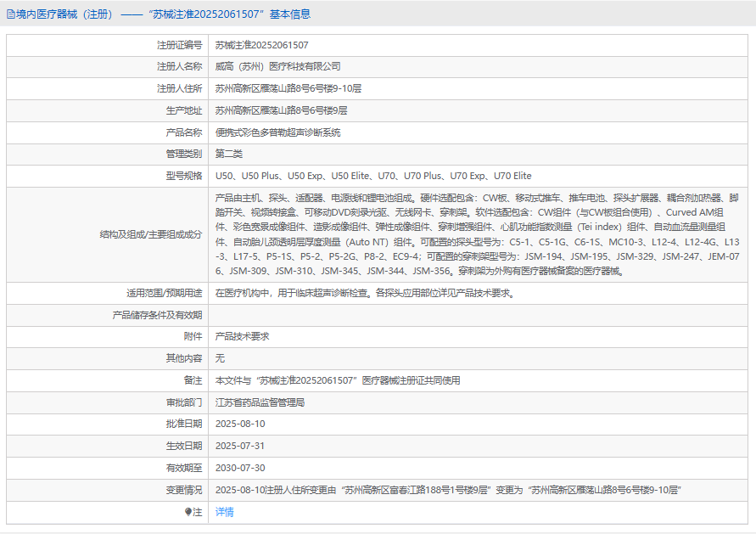Select production address 苏州高新区雁荡山路8号6号楼9层
This screenshot has height=534, width=756.
pyautogui.click(x=281, y=110)
